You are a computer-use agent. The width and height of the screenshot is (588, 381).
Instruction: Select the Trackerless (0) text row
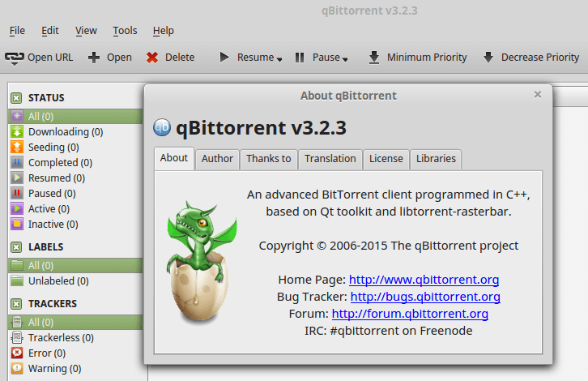(61, 337)
